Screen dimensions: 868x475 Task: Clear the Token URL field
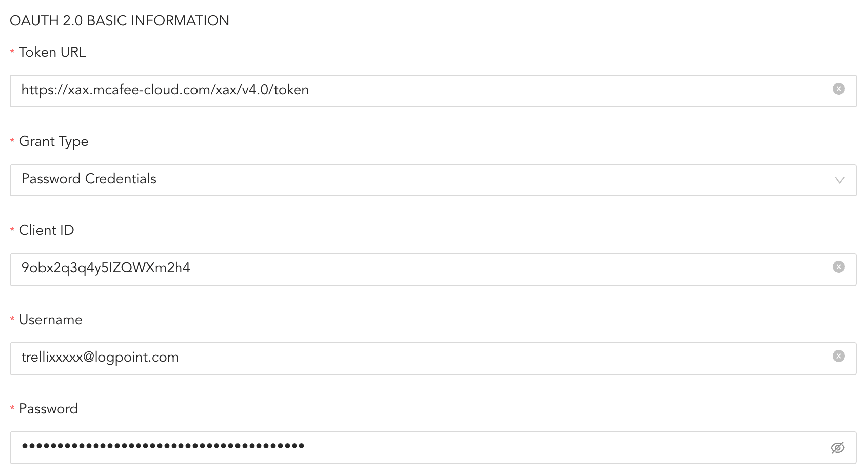tap(838, 89)
